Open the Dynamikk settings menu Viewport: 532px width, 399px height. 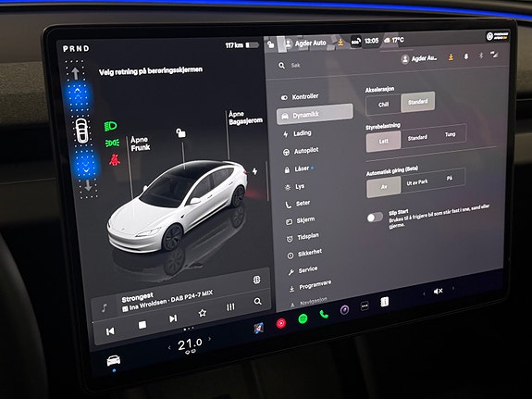[x=315, y=115]
